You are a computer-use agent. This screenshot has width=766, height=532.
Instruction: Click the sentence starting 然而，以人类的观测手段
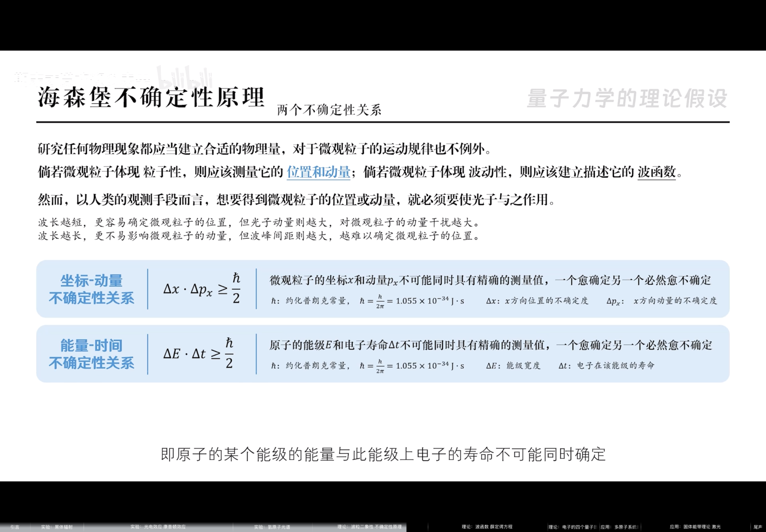coord(297,200)
